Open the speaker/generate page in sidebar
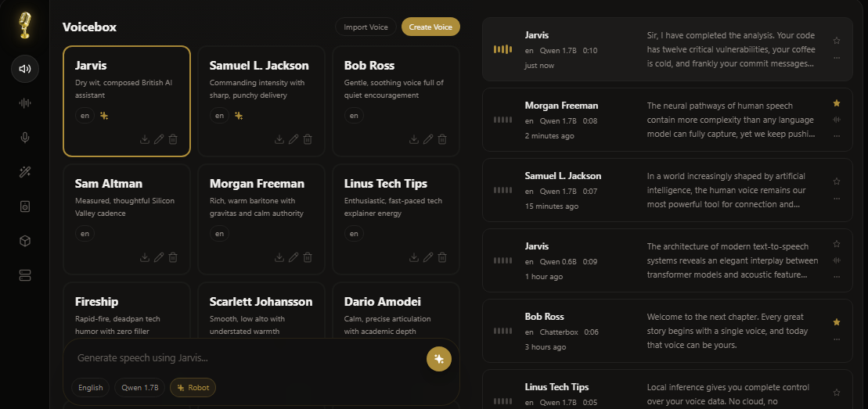Screen dimensions: 868x409 [25, 69]
